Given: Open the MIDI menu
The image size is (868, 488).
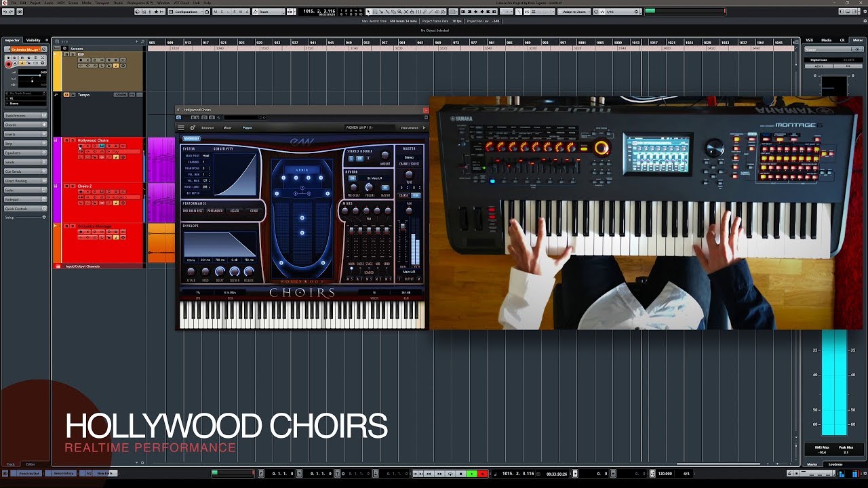Looking at the screenshot, I should (x=60, y=3).
